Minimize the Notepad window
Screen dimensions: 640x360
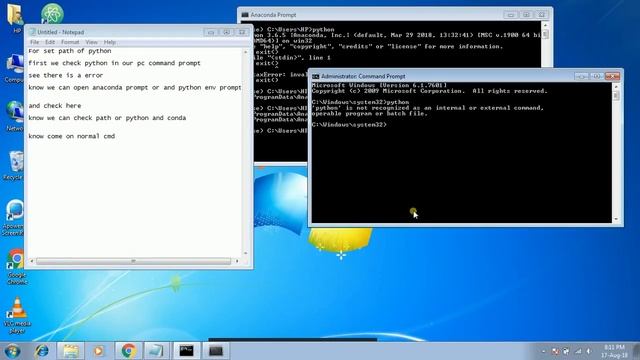211,32
